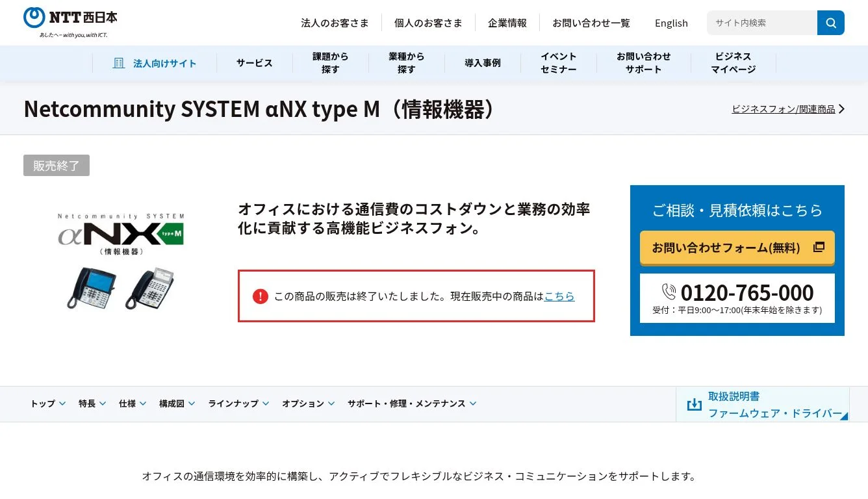Click the red warning exclamation icon
Screen dimensions: 868x499
click(x=261, y=296)
